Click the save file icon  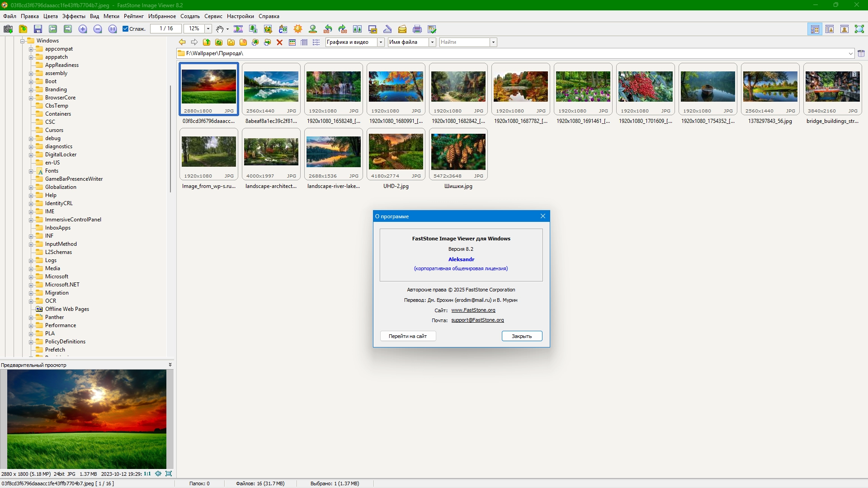[38, 29]
